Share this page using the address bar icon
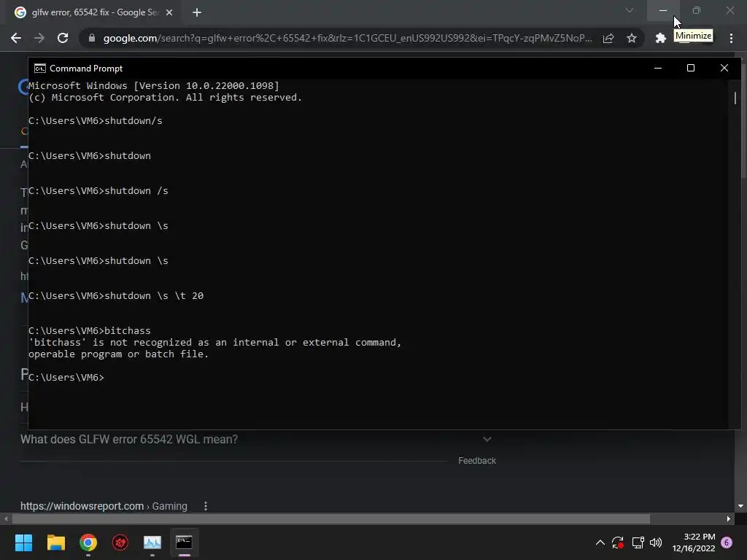 (608, 39)
